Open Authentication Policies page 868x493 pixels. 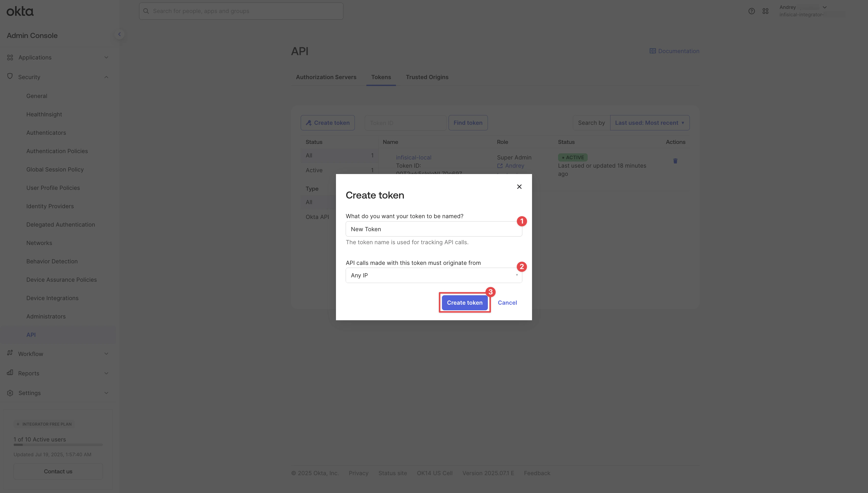[57, 151]
